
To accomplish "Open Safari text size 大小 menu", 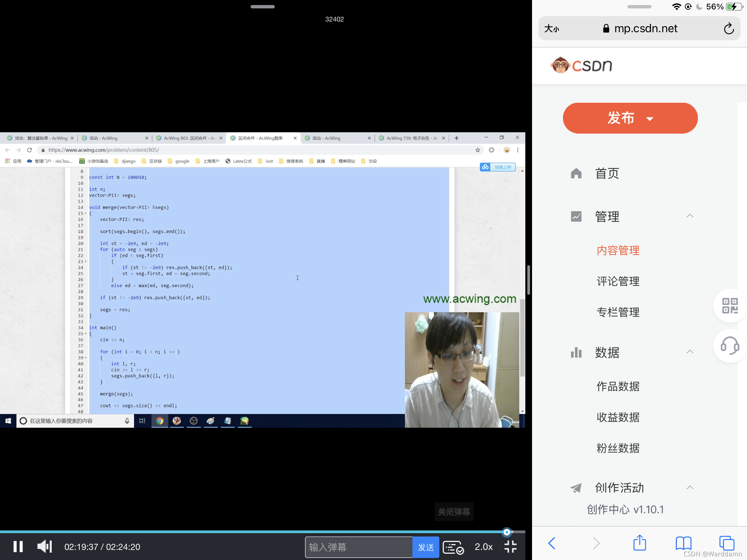I will pyautogui.click(x=552, y=29).
